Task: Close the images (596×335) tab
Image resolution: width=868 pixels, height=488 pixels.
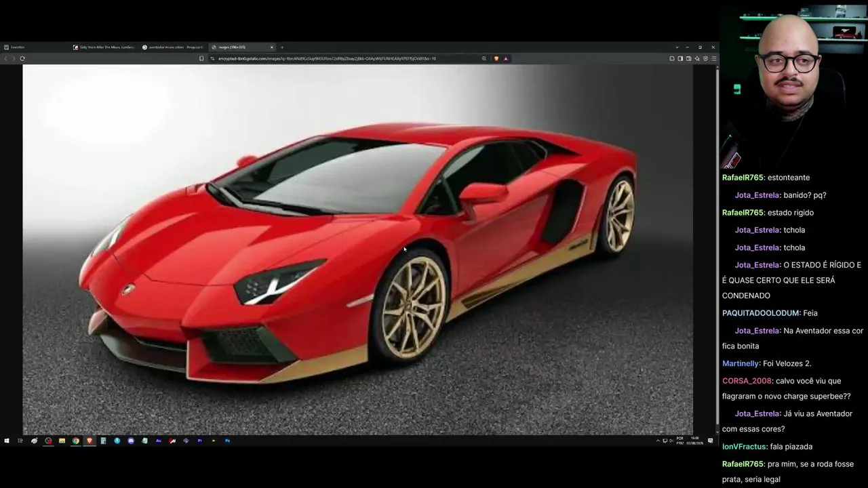Action: (272, 47)
